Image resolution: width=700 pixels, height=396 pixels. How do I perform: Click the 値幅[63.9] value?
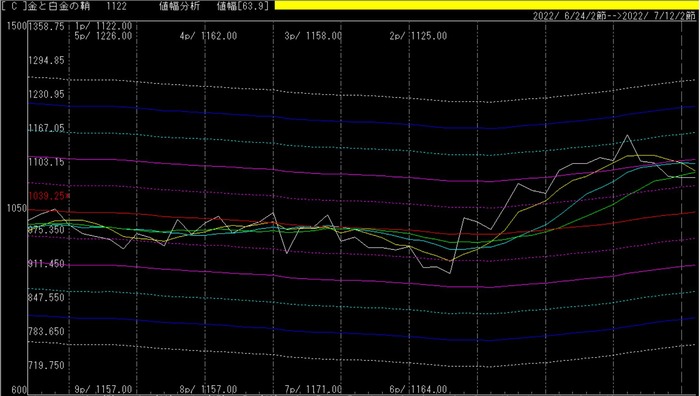[x=242, y=6]
